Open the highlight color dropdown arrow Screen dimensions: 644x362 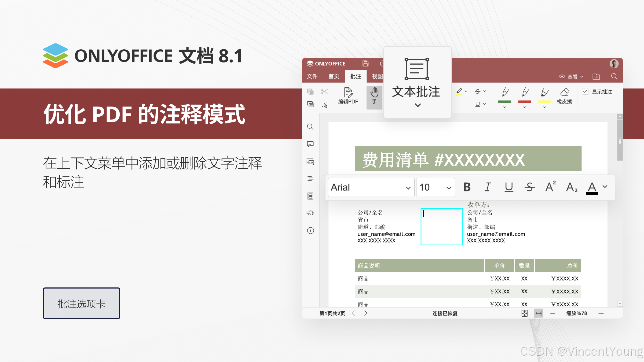[x=466, y=91]
